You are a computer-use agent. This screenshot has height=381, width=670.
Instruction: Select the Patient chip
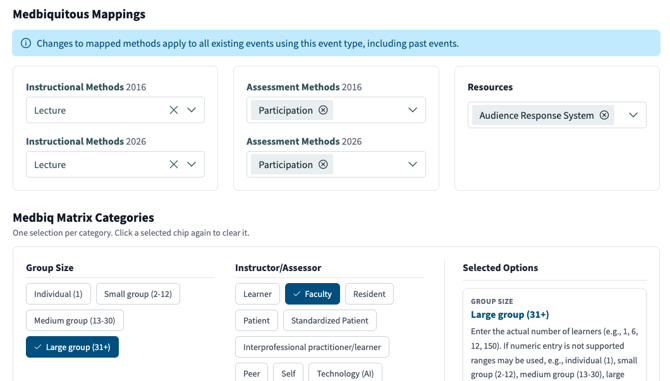click(x=256, y=320)
